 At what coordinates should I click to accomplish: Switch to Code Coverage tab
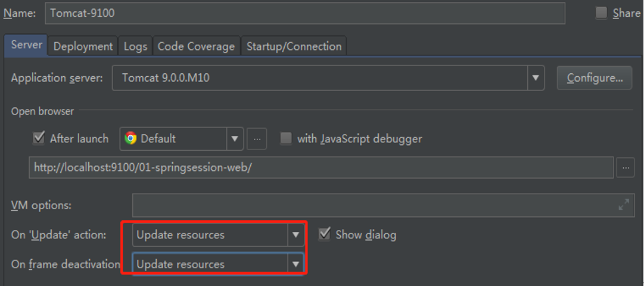pyautogui.click(x=197, y=46)
